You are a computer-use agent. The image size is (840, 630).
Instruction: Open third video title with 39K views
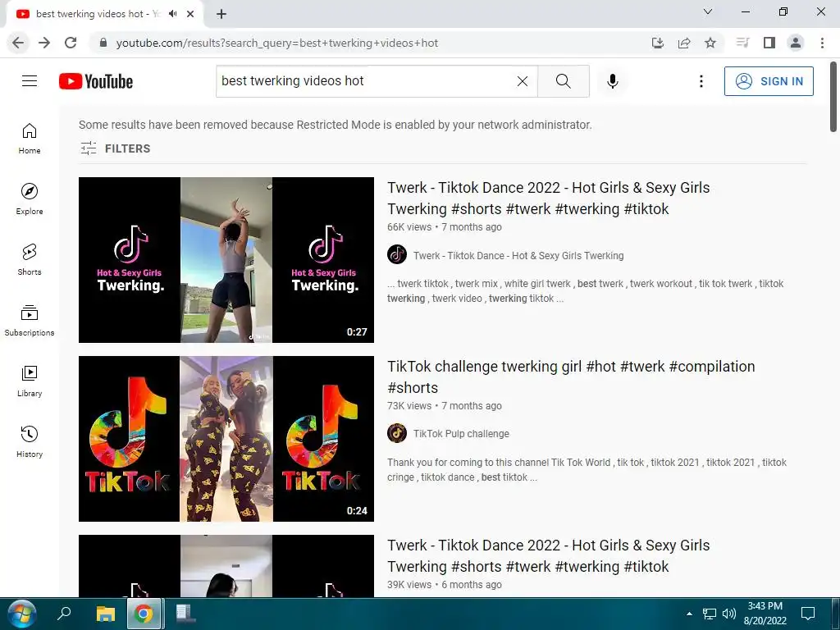point(549,555)
